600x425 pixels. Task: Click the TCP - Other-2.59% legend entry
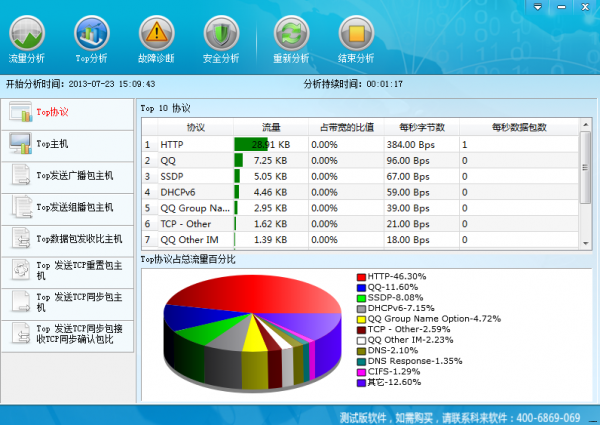click(404, 329)
